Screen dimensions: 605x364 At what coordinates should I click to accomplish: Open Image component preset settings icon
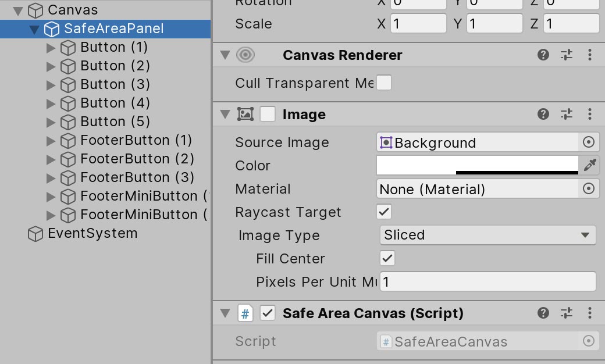[567, 115]
